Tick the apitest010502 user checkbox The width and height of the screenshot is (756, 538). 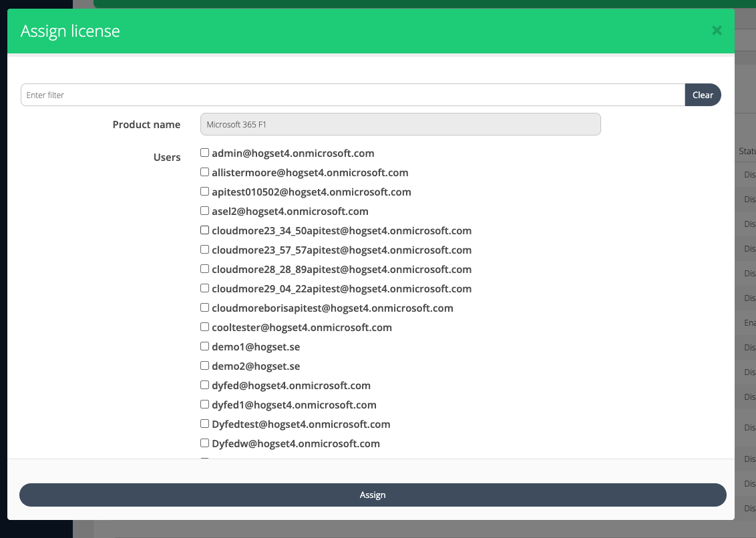click(205, 192)
